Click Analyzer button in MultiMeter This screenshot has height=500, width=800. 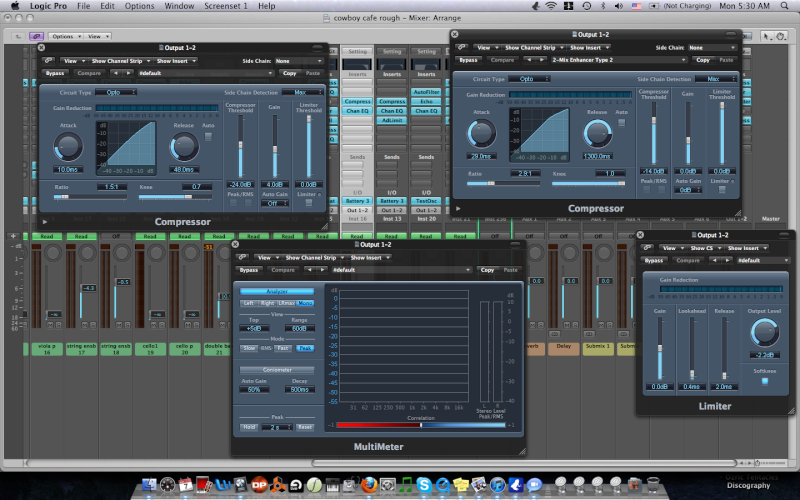[x=277, y=291]
